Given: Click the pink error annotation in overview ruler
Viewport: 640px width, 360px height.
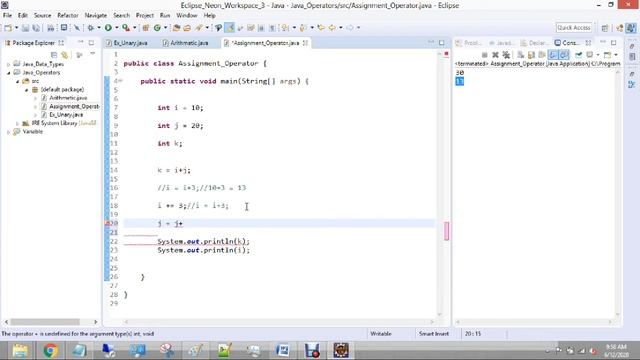Looking at the screenshot, I should coord(447,231).
